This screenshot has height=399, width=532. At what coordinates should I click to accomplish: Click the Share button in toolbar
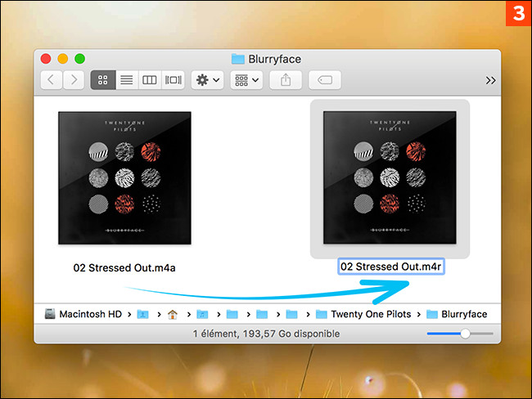(x=286, y=80)
